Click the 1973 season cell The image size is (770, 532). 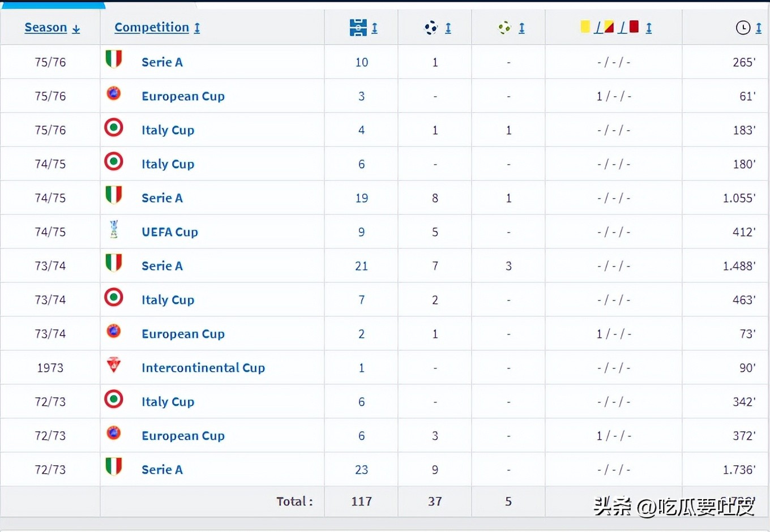(x=50, y=368)
